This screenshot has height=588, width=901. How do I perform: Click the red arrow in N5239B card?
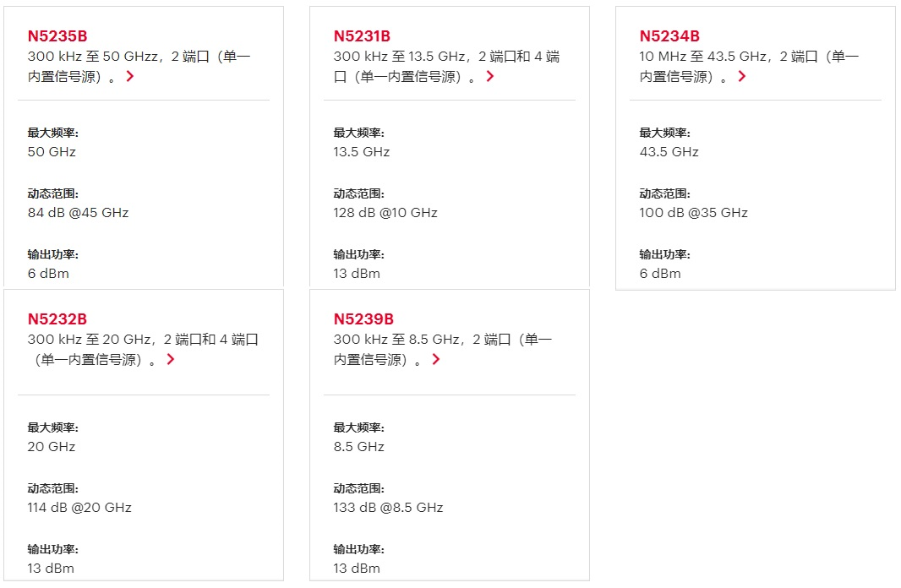pos(435,359)
